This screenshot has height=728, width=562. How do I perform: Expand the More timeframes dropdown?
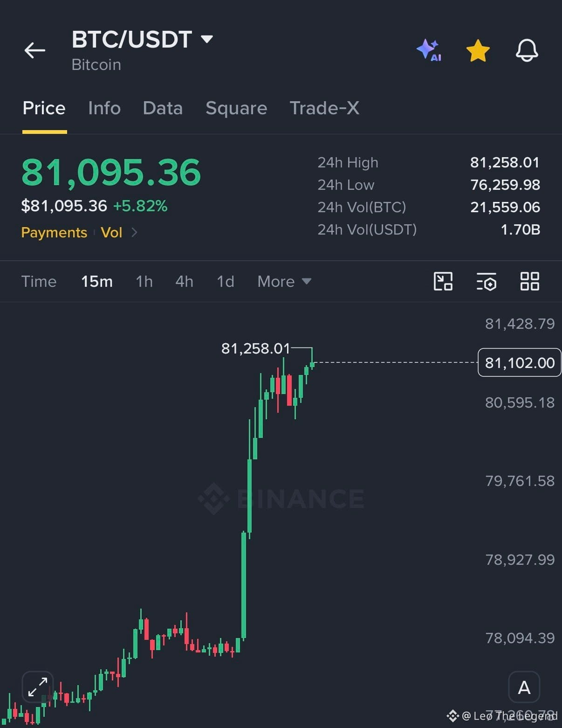(284, 281)
